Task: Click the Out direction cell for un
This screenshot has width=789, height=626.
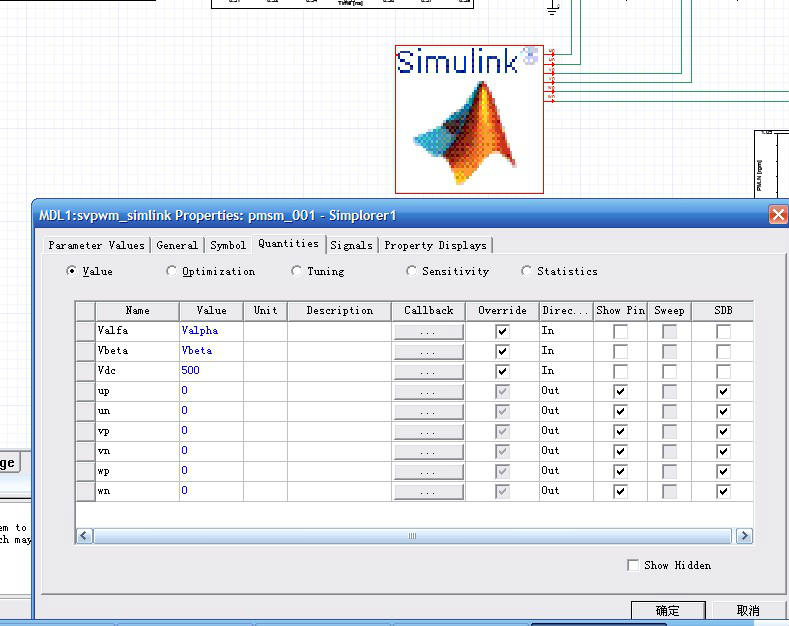Action: [x=566, y=412]
